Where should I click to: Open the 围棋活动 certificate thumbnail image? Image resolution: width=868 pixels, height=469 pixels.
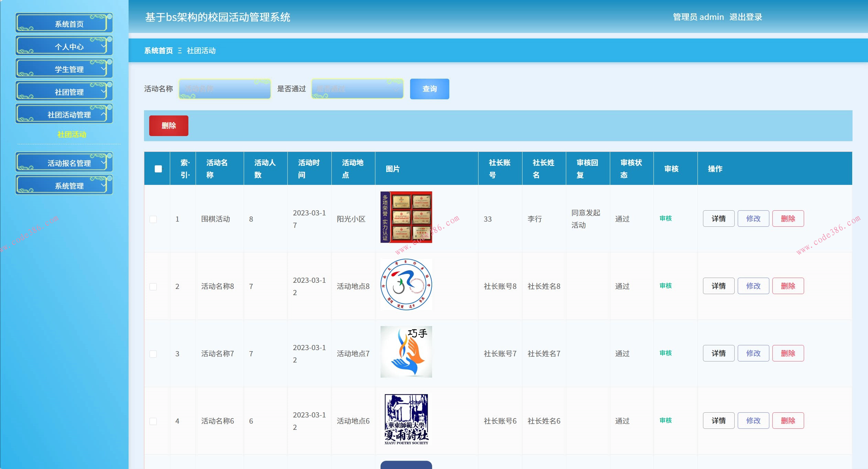406,217
